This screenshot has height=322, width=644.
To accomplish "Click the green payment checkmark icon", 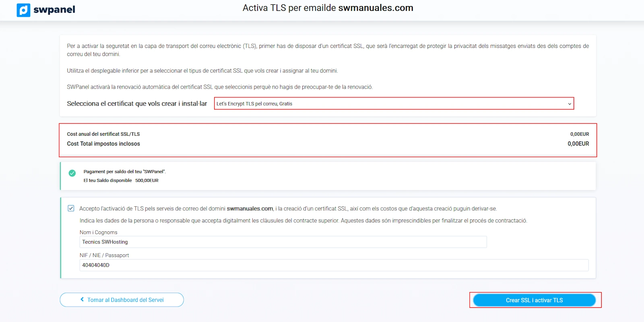I will coord(72,173).
